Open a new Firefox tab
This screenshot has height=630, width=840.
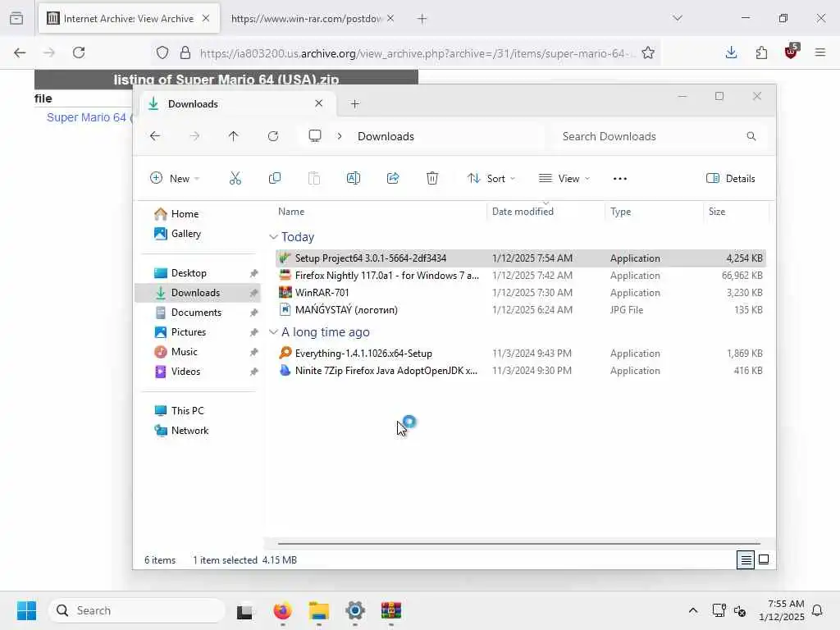pos(422,19)
